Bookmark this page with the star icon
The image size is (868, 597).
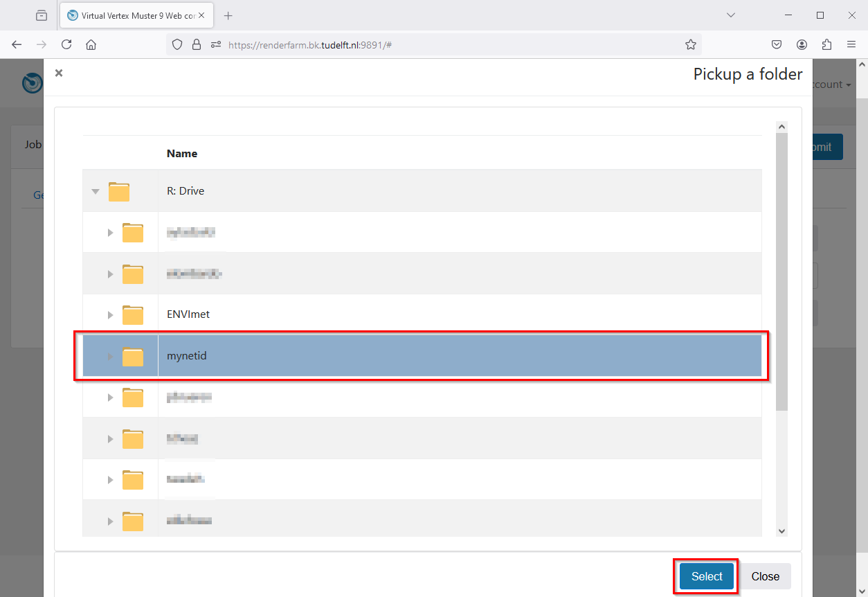(x=690, y=45)
